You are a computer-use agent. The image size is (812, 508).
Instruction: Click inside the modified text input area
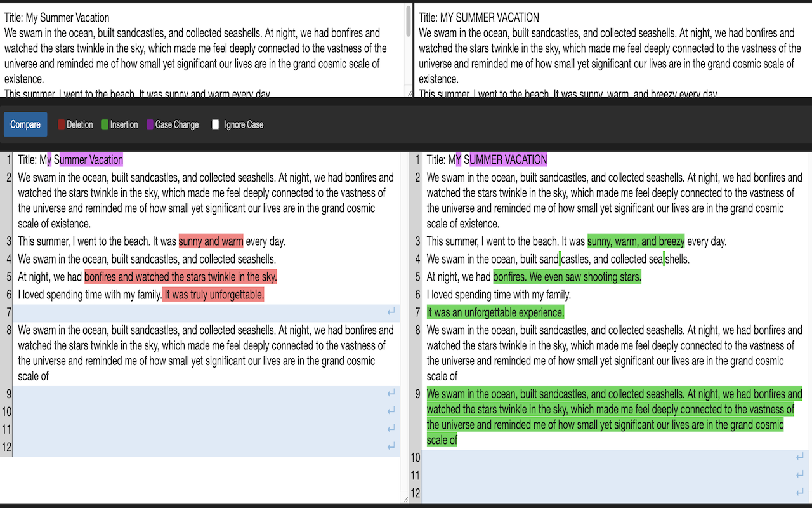pos(603,51)
